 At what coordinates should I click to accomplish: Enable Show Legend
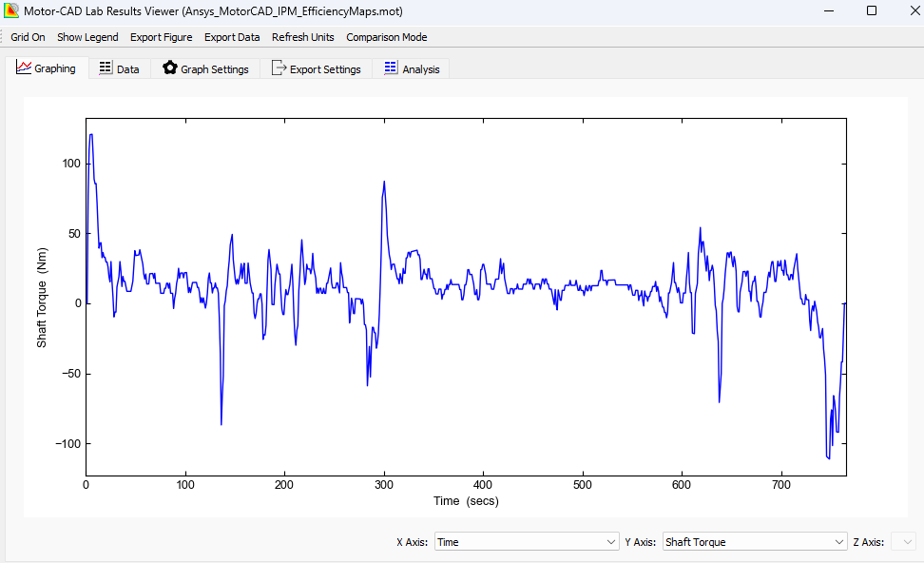87,37
